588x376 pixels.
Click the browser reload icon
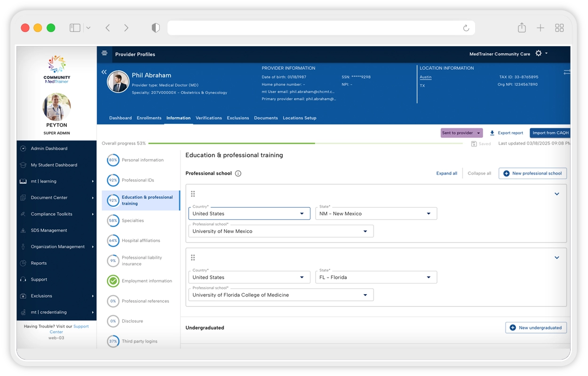click(466, 28)
